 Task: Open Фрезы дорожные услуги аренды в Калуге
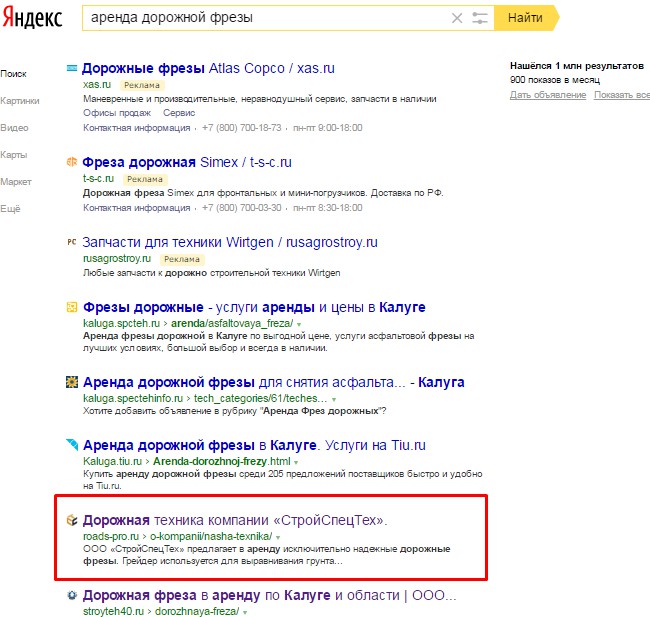(x=254, y=307)
